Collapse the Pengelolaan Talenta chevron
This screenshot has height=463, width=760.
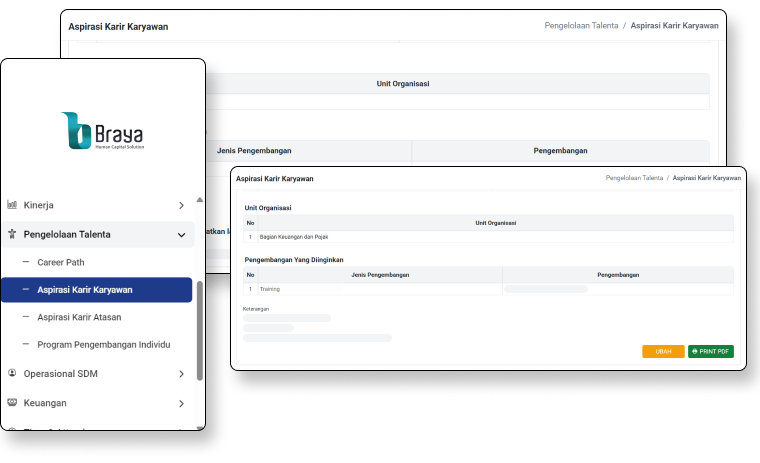[181, 235]
